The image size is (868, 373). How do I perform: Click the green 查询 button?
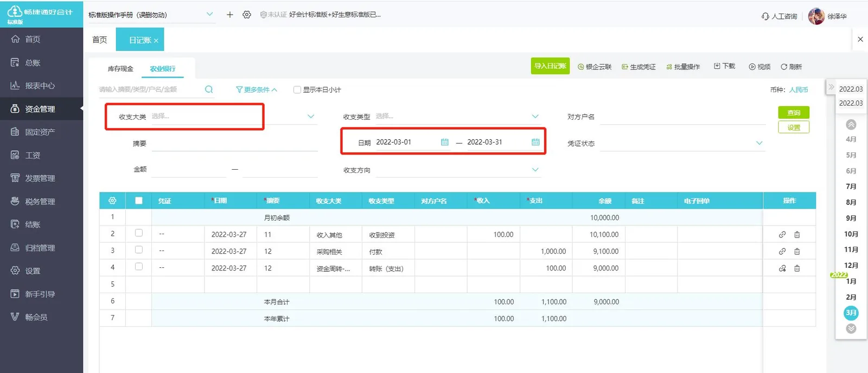pos(794,112)
